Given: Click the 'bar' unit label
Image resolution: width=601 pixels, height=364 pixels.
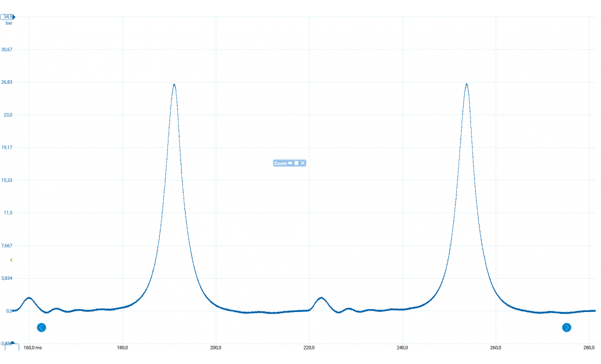Looking at the screenshot, I should pyautogui.click(x=9, y=23).
